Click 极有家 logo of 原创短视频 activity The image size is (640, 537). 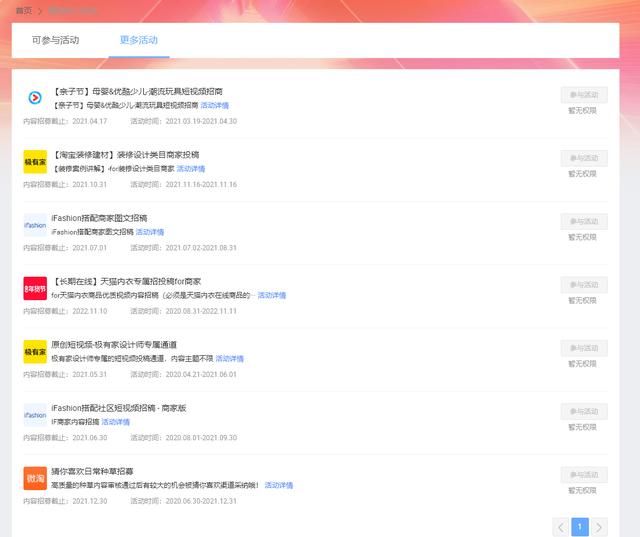coord(35,351)
